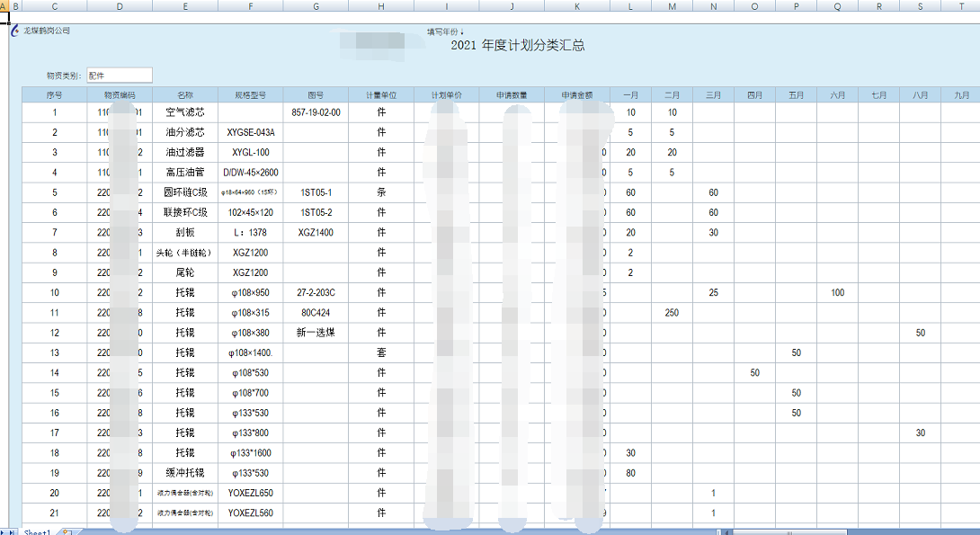Select the cell showing 857-19-02-00
The height and width of the screenshot is (535, 980).
coord(316,112)
